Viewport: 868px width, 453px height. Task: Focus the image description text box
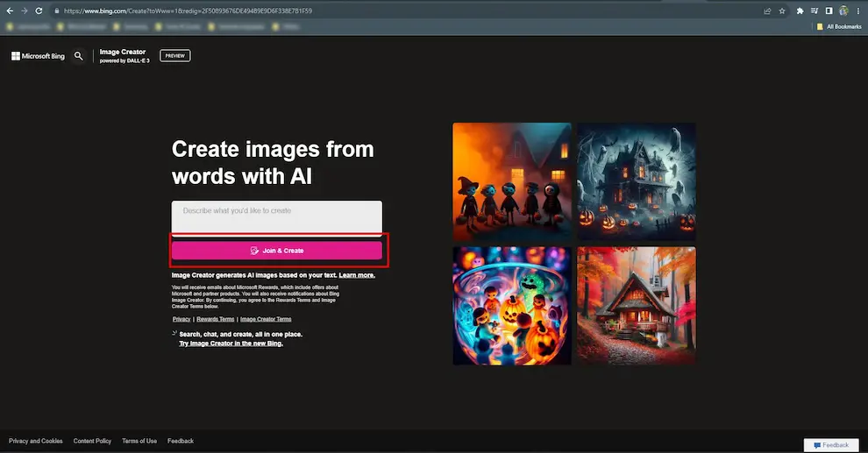(277, 217)
